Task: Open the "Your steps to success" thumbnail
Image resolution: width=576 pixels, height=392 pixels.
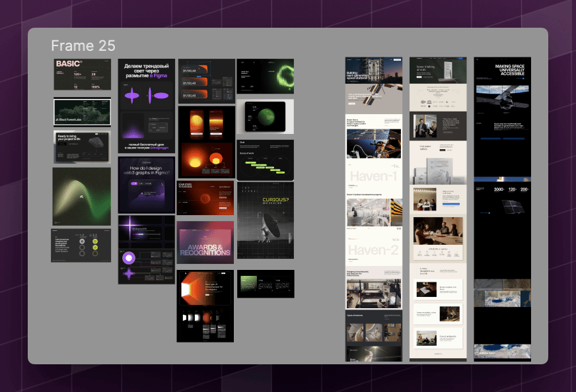Action: click(205, 198)
